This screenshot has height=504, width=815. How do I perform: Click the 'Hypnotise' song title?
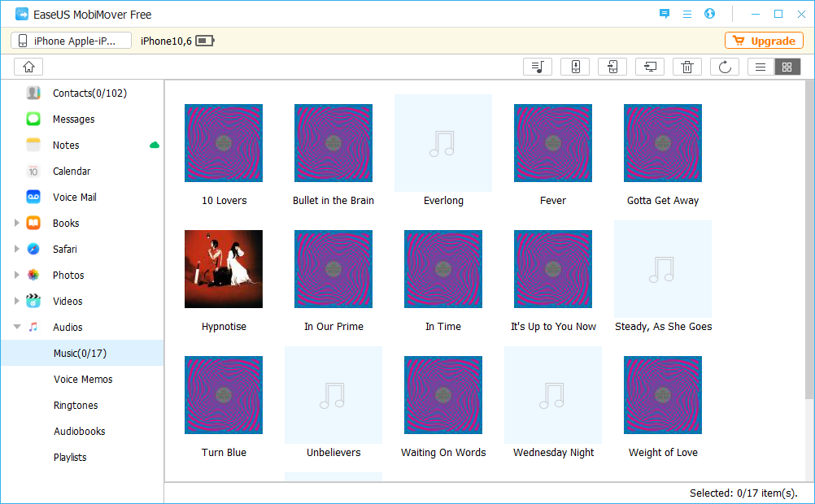(224, 326)
